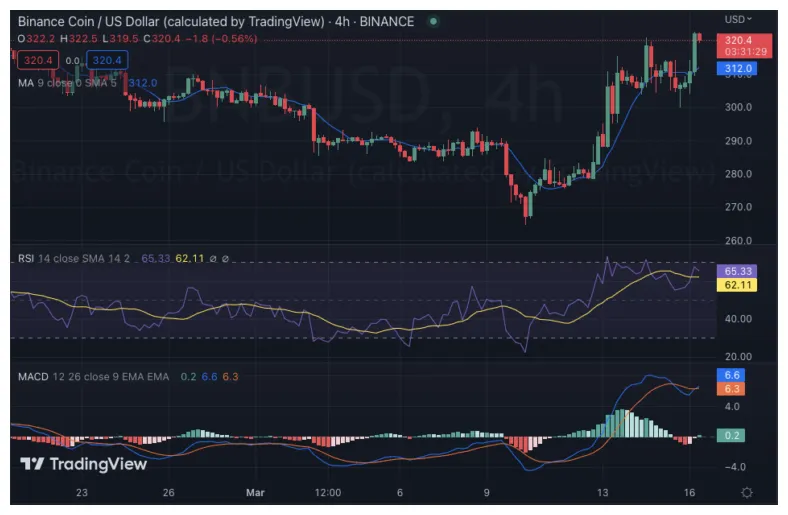Click the O322.2 open value in OHLC row
The image size is (788, 515).
(x=36, y=39)
